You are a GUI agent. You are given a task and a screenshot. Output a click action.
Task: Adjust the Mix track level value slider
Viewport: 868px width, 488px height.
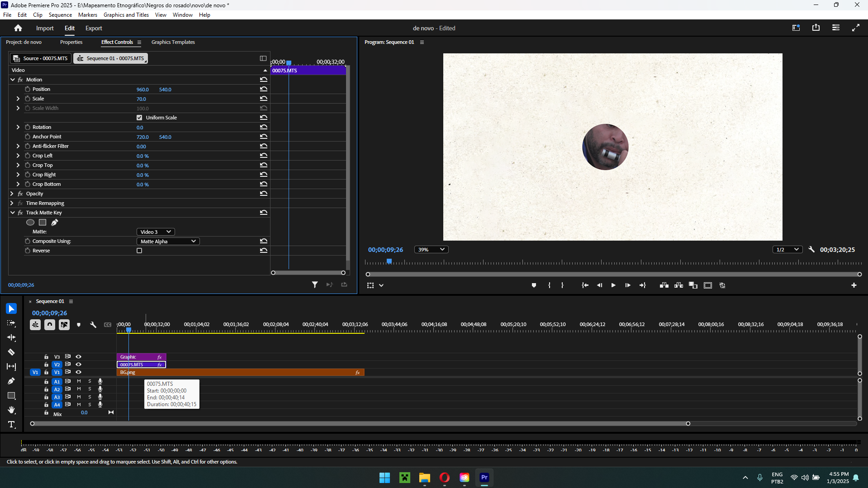(x=84, y=412)
